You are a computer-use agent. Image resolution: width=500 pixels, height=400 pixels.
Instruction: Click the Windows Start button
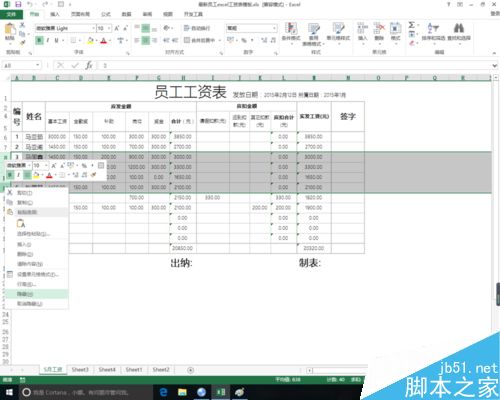click(x=9, y=392)
